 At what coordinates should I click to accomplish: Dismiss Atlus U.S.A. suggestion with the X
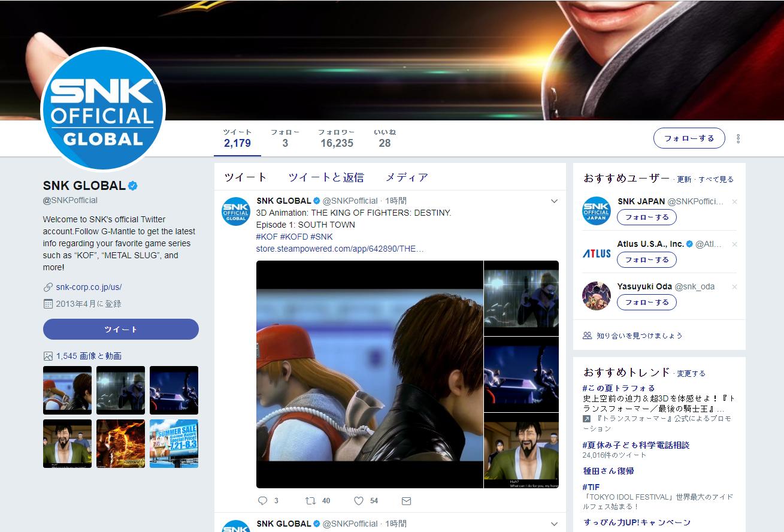click(x=734, y=244)
